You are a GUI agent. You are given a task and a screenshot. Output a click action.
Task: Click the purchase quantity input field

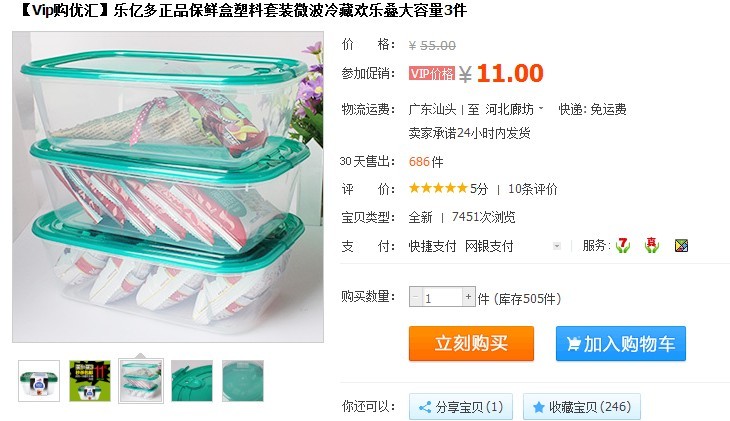tap(442, 297)
